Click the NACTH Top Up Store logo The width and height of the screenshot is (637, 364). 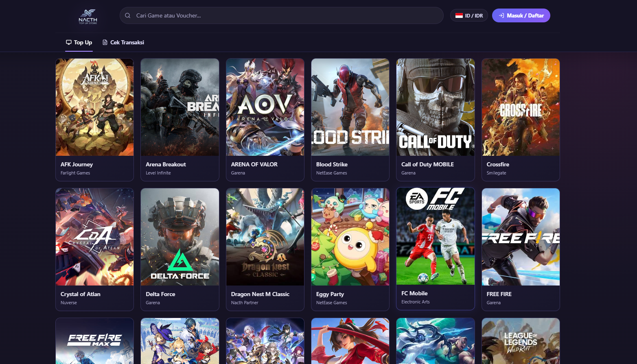88,17
